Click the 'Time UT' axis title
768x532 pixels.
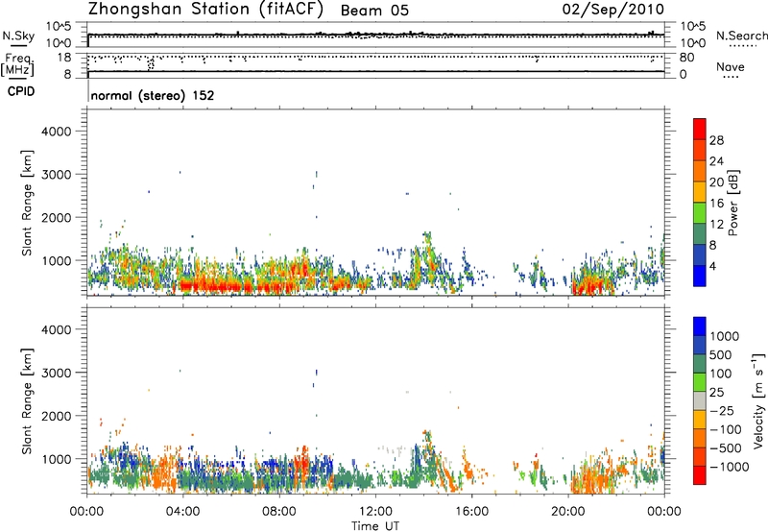pos(375,526)
